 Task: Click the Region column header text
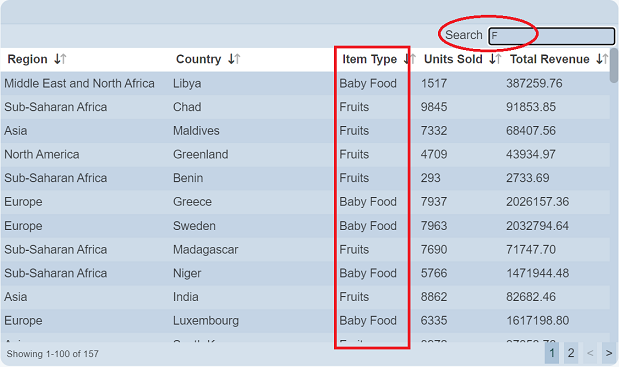[27, 59]
